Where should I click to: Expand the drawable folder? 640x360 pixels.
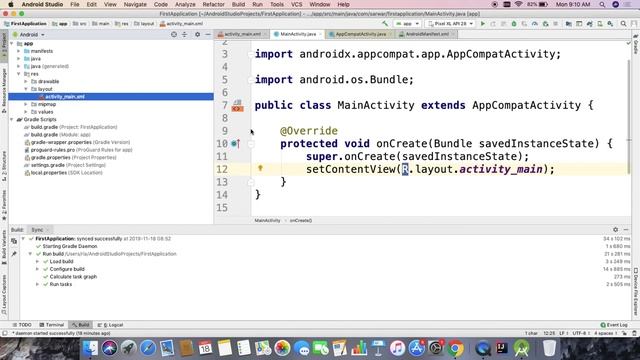26,82
